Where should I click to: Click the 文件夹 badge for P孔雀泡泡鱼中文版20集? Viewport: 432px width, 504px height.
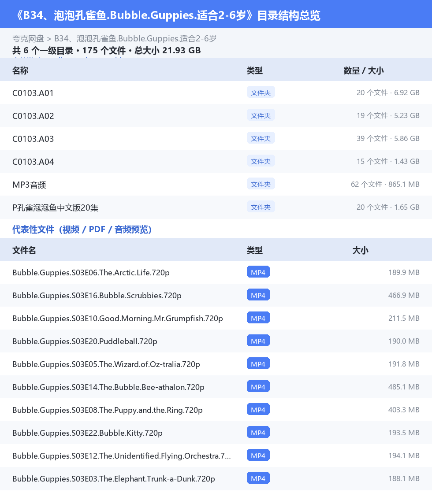[x=261, y=207]
